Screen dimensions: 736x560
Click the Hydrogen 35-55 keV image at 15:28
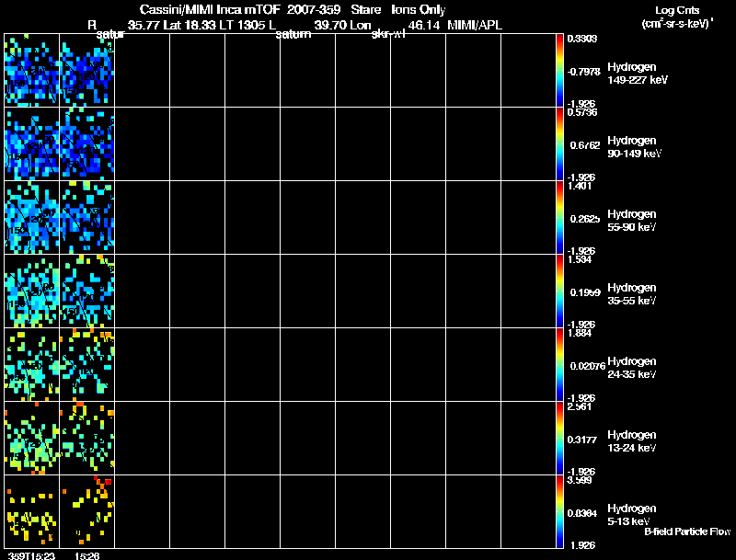coord(86,291)
